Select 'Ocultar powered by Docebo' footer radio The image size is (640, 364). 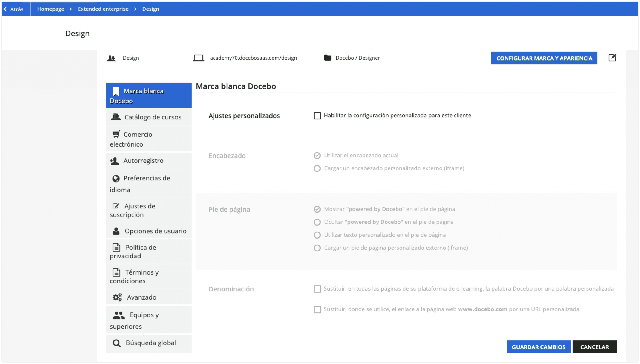pos(317,222)
